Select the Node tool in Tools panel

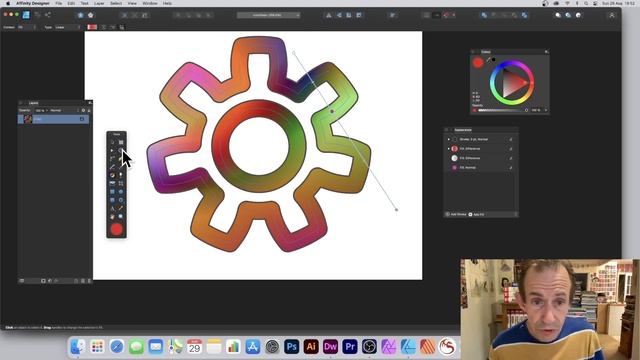(112, 151)
